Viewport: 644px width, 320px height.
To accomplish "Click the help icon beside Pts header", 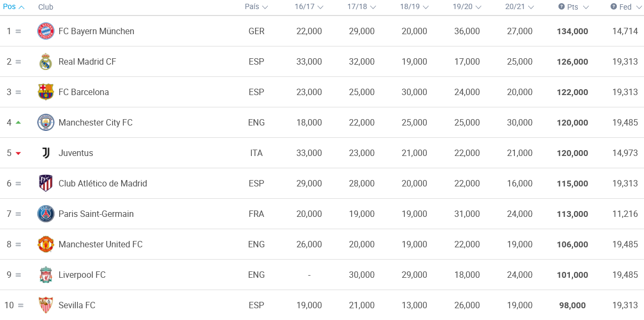I will point(561,6).
